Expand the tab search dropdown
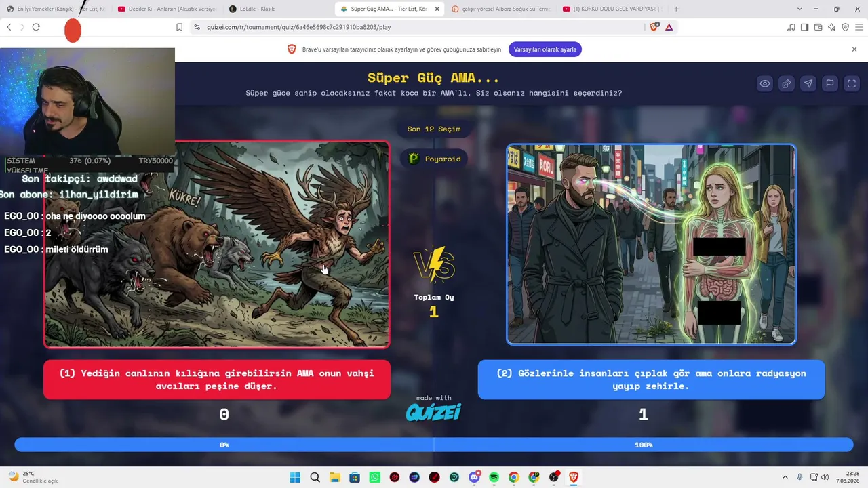 [800, 9]
